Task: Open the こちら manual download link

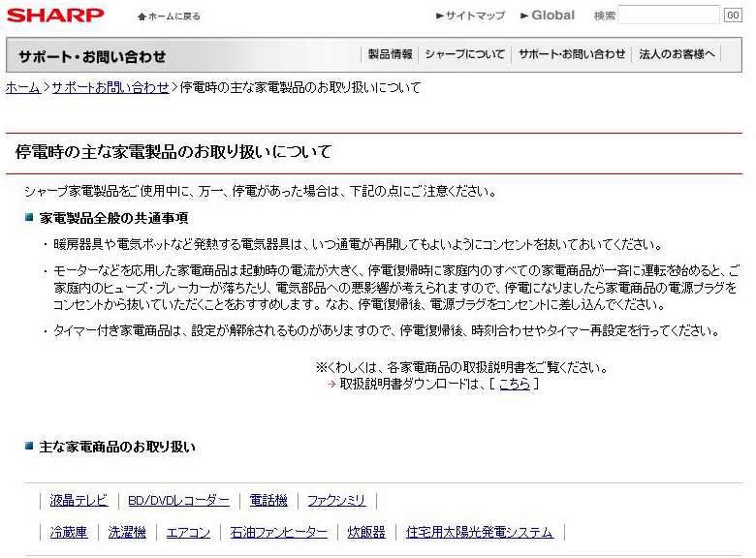Action: tap(515, 384)
